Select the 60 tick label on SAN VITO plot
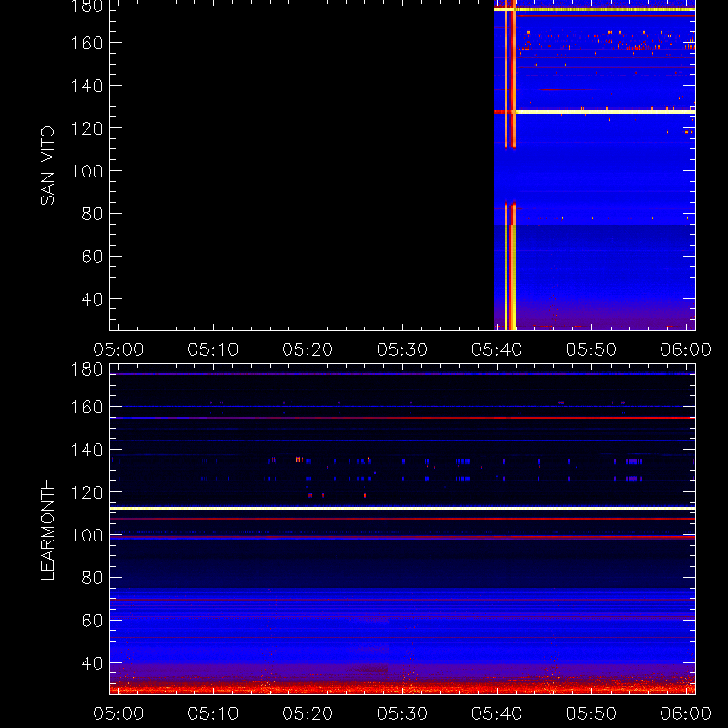This screenshot has height=728, width=728. click(x=92, y=257)
